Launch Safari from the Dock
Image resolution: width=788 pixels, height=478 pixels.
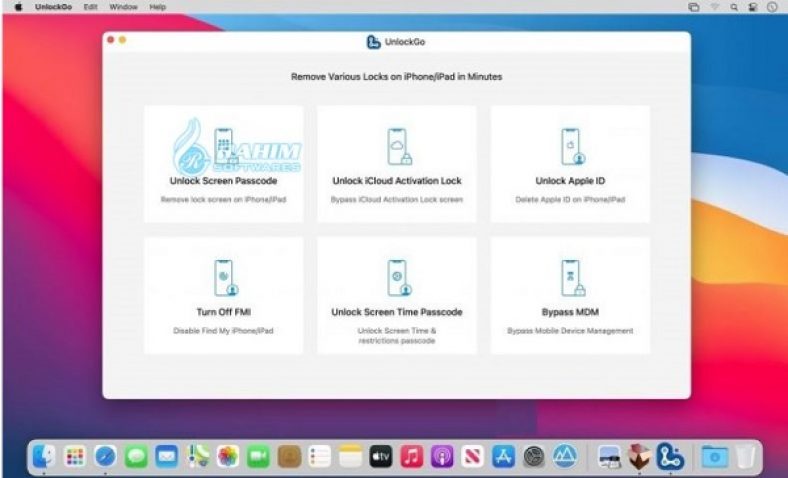(x=106, y=456)
